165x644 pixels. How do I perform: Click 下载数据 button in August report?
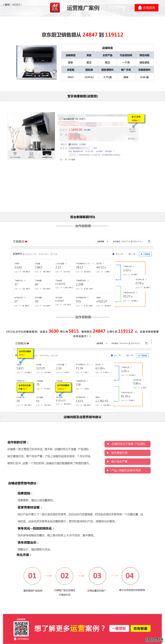[142, 355]
